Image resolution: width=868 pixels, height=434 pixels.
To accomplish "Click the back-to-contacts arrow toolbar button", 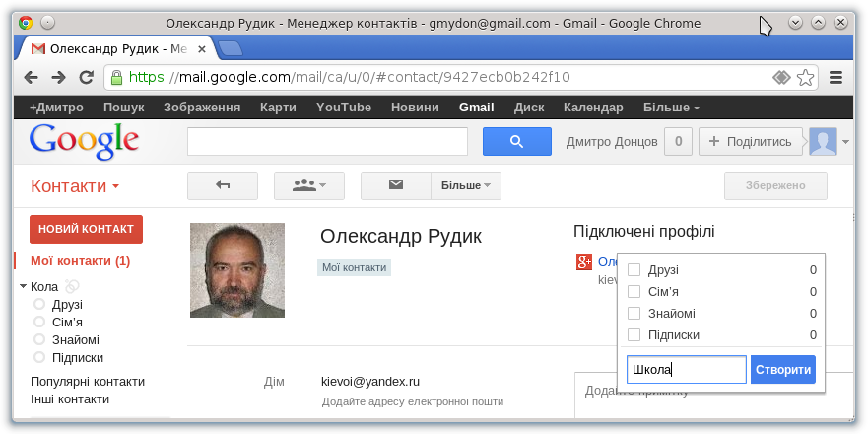I will click(x=223, y=185).
